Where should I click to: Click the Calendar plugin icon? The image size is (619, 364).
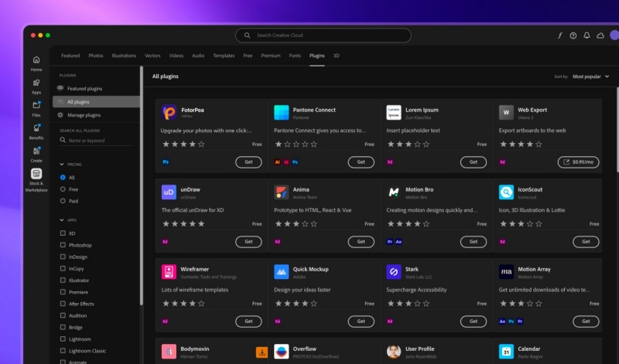pyautogui.click(x=506, y=352)
